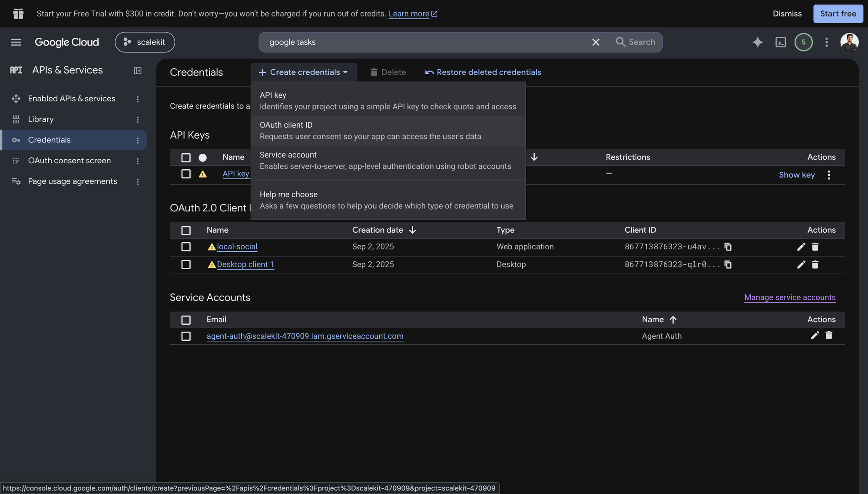
Task: Open Gemini AI assistant sparkle icon
Action: coord(758,42)
